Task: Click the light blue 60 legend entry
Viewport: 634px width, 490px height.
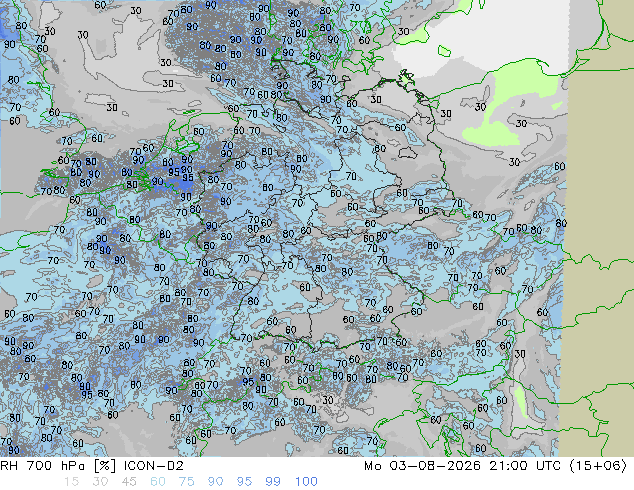Action: [158, 482]
